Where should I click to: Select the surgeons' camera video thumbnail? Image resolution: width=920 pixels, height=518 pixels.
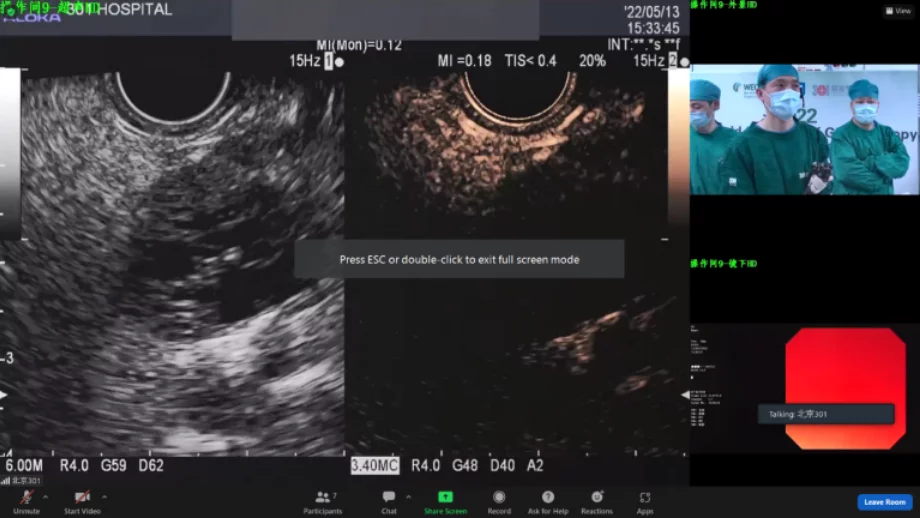[804, 129]
